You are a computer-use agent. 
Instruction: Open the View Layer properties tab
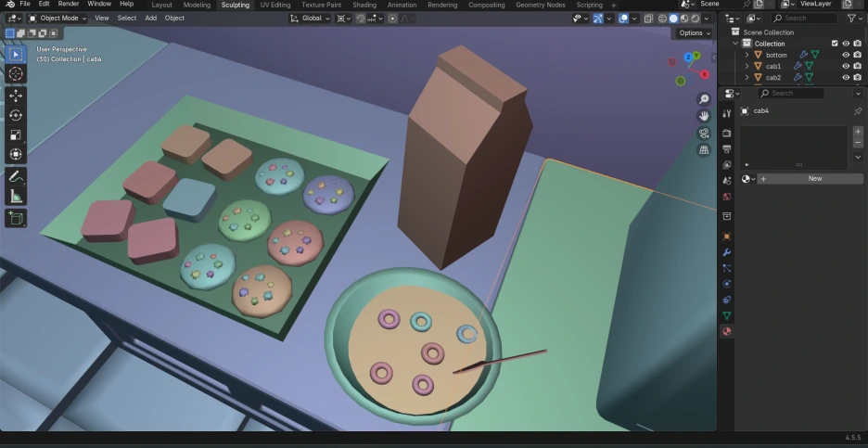tap(727, 164)
